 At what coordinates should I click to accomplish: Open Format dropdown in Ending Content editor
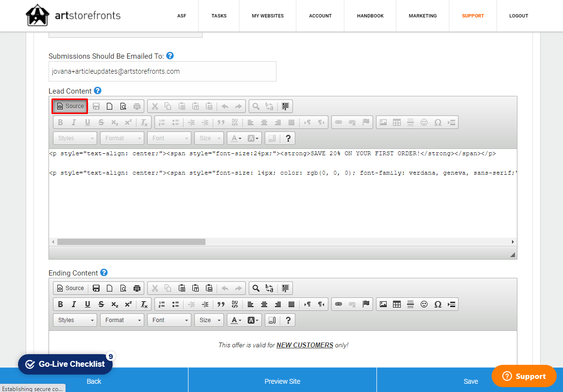tap(122, 320)
